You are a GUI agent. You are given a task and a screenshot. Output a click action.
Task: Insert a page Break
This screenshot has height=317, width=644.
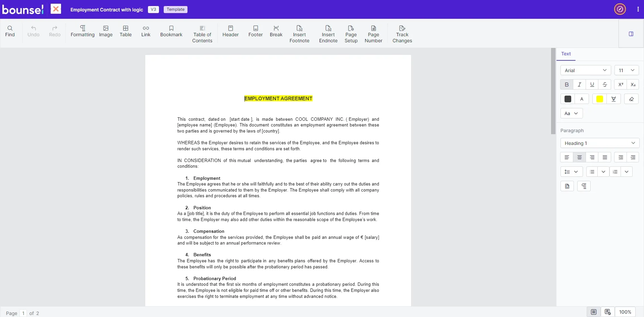coord(276,31)
